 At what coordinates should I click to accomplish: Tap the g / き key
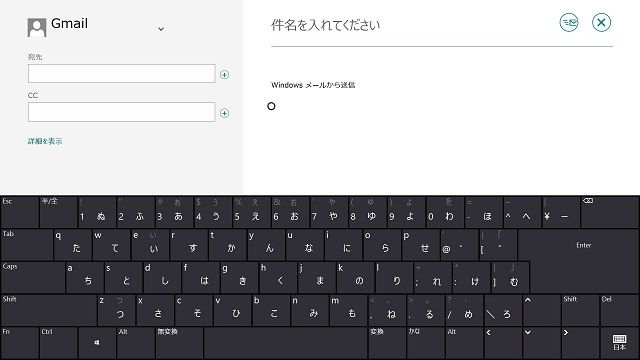coord(239,277)
